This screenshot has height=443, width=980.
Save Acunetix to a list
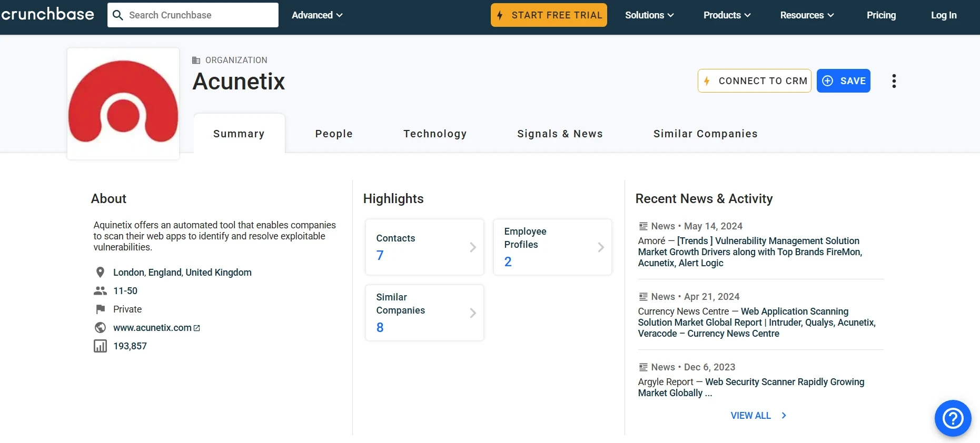pyautogui.click(x=843, y=80)
